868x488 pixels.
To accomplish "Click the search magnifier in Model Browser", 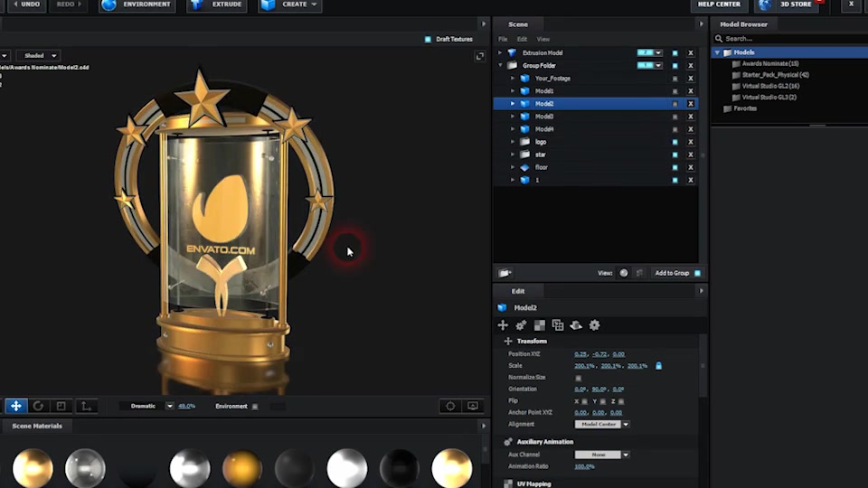I will pos(719,39).
